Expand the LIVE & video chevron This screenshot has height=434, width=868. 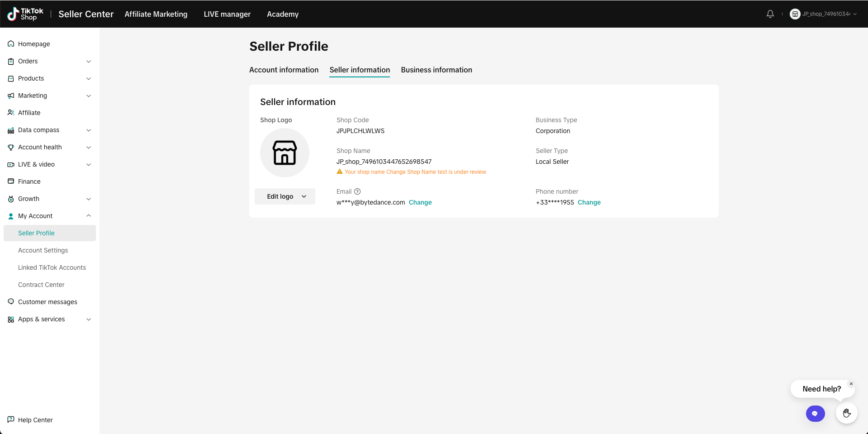pos(89,164)
